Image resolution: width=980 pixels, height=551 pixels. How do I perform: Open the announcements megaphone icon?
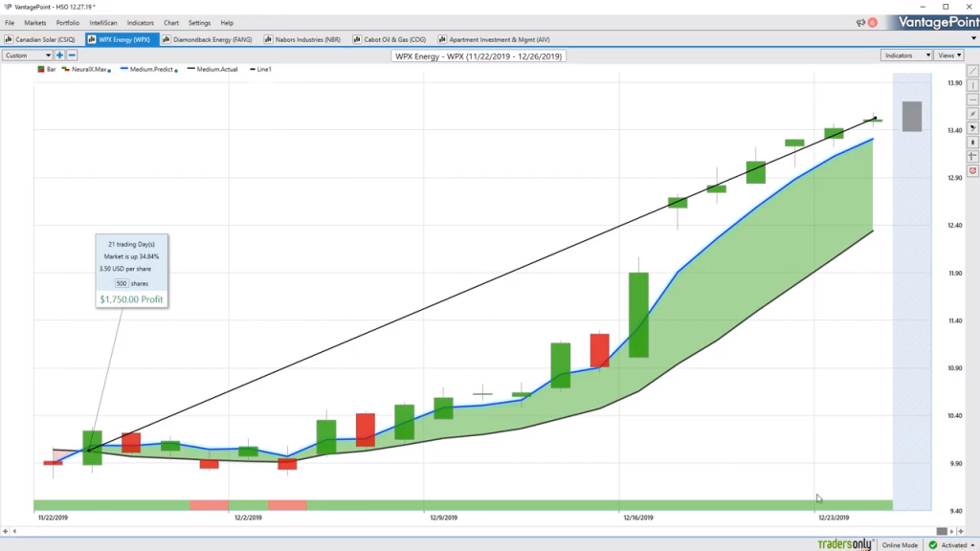tap(861, 23)
